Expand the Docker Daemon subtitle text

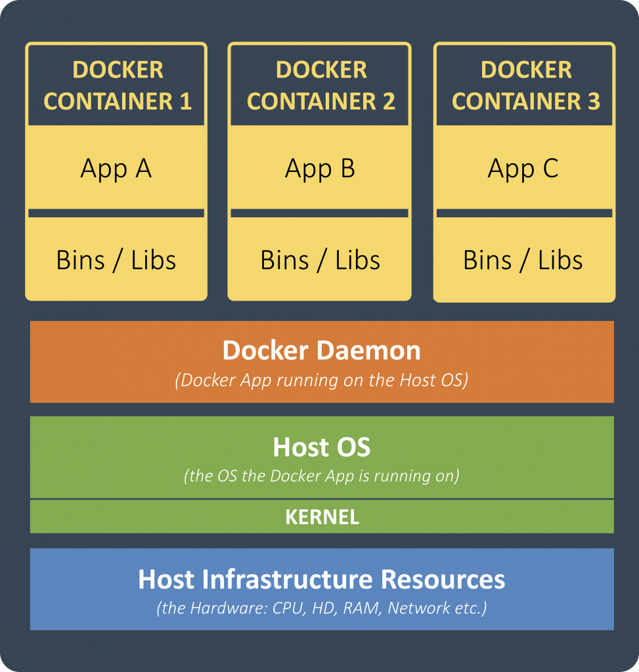(x=320, y=379)
